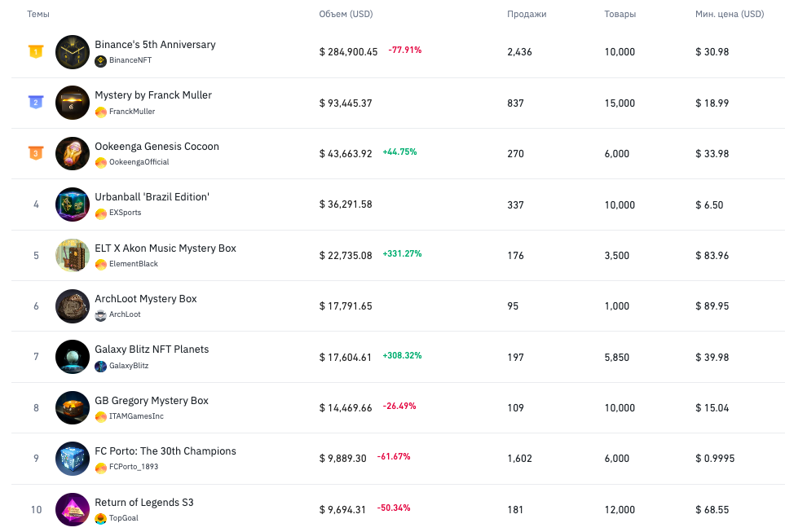
Task: Open Return of Legends S3 title link
Action: (144, 503)
